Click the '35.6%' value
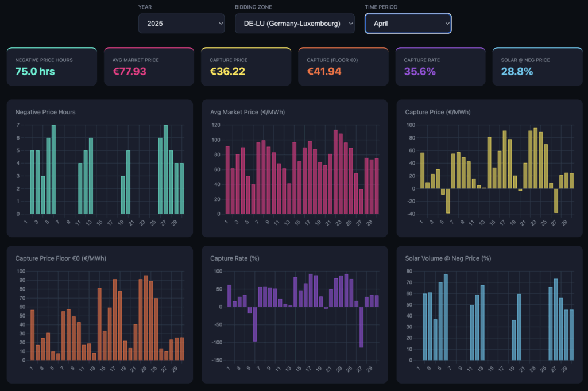Image resolution: width=588 pixels, height=391 pixels. pyautogui.click(x=420, y=71)
